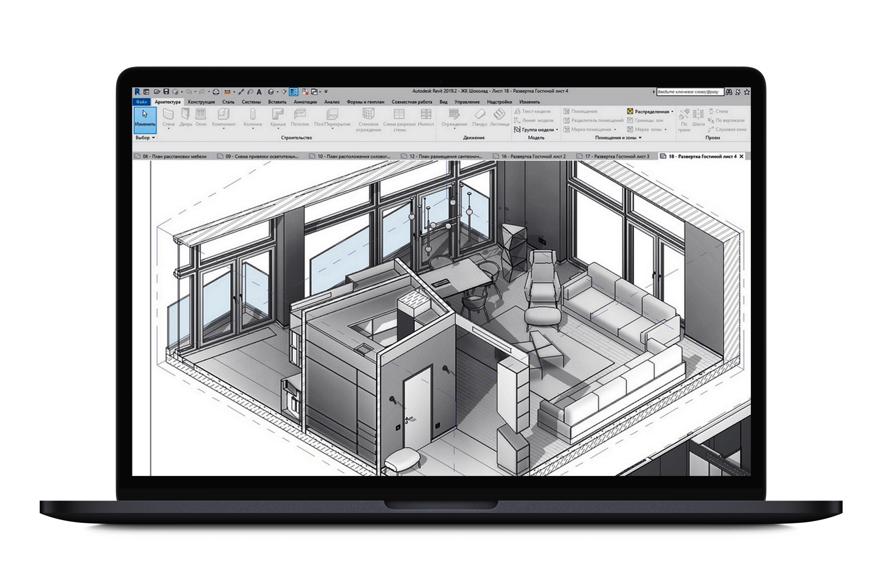This screenshot has width=882, height=588.
Task: Print using the printer icon
Action: click(216, 91)
